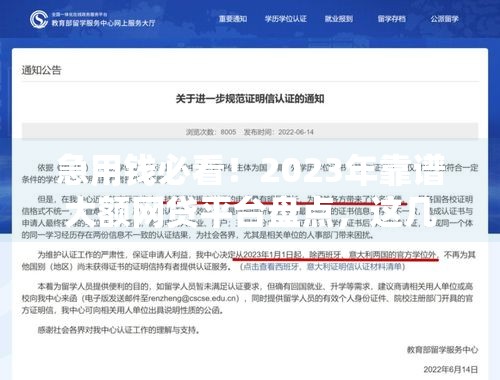Open the 公派留学 menu item
Viewport: 500px width, 380px height.
tap(444, 19)
